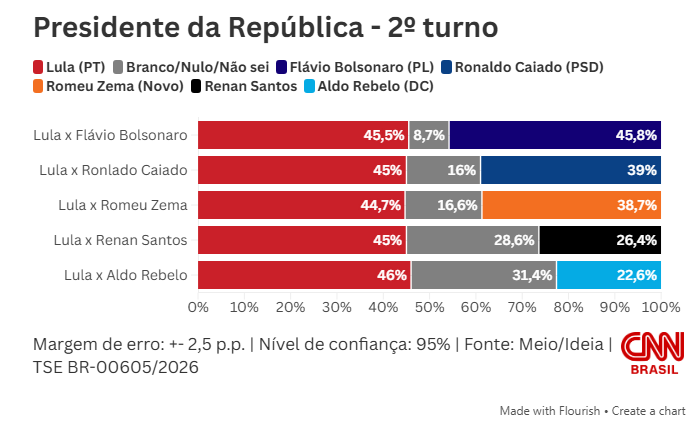Select Lula's 45,5% bar in first row
699x421 pixels.
coord(302,135)
